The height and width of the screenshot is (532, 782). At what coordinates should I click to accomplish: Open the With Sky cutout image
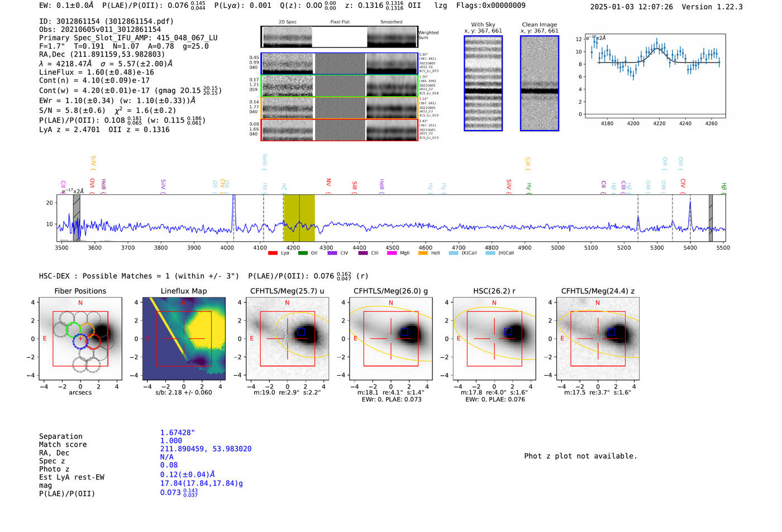click(x=483, y=83)
